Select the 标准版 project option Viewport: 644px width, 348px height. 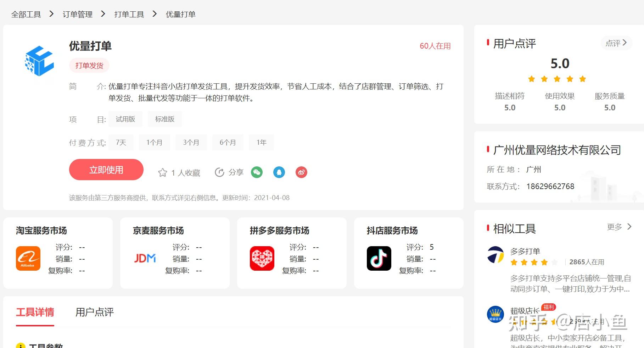165,119
